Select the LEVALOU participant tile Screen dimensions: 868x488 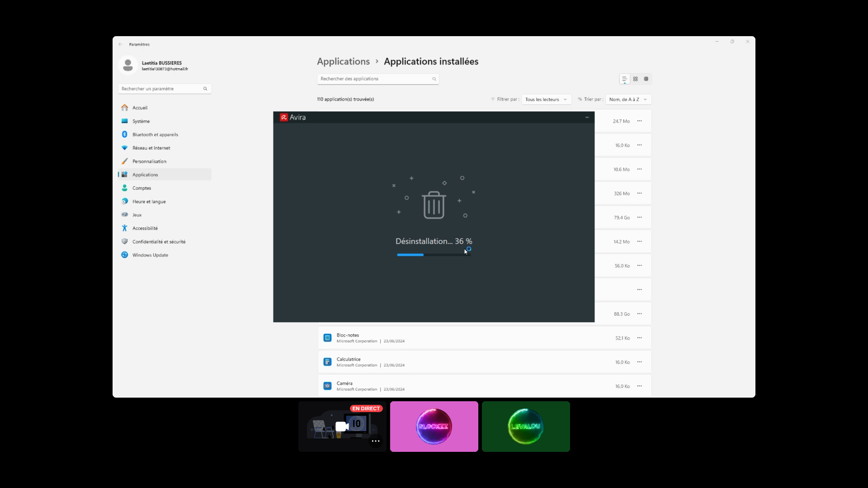coord(526,427)
